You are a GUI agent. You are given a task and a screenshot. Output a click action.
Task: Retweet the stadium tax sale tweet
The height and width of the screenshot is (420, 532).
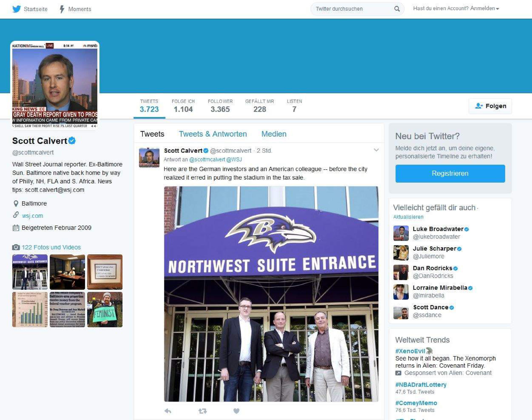pos(202,411)
